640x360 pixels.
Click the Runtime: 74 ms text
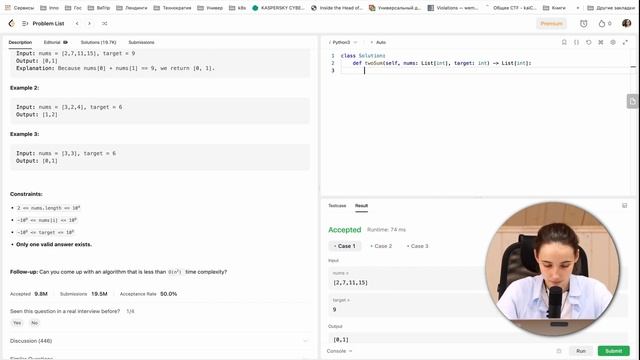(386, 230)
